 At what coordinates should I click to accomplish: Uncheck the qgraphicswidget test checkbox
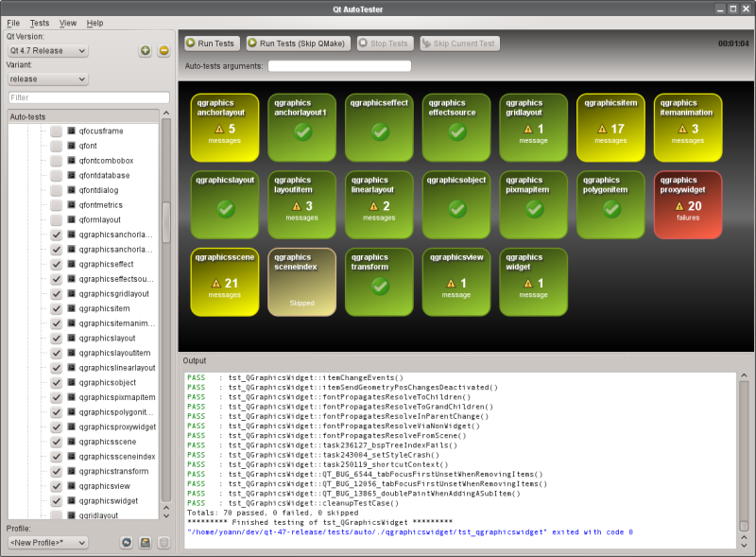[x=57, y=501]
